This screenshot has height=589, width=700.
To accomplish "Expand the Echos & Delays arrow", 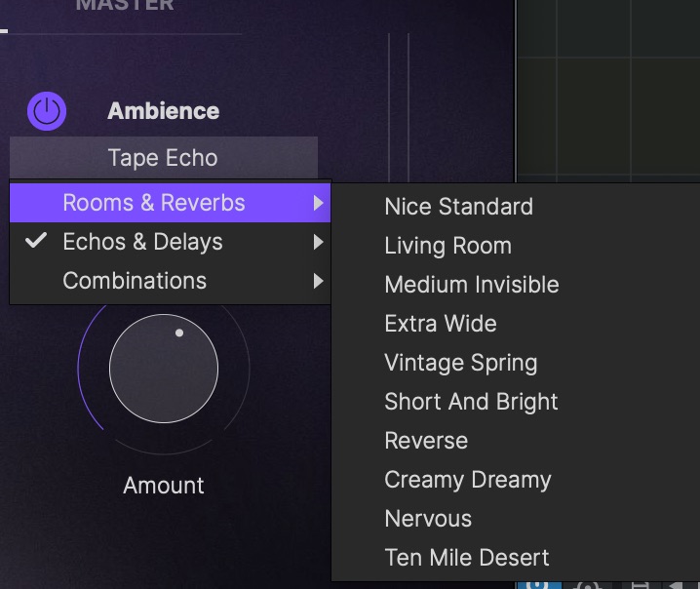I will point(318,243).
